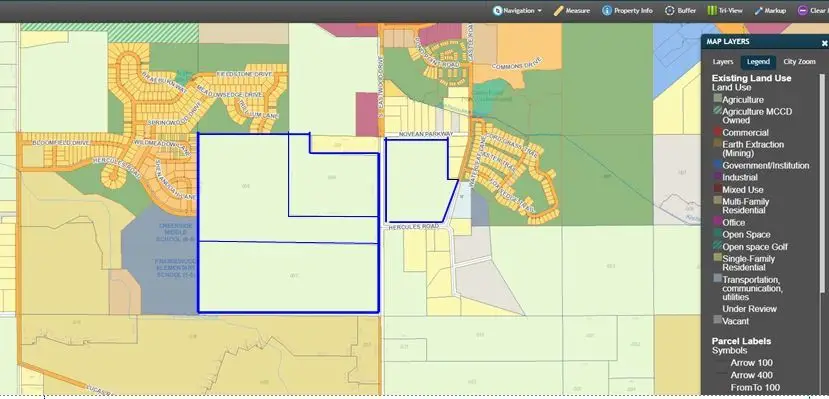The width and height of the screenshot is (829, 399).
Task: Choose the Buffer tool icon
Action: pos(670,11)
